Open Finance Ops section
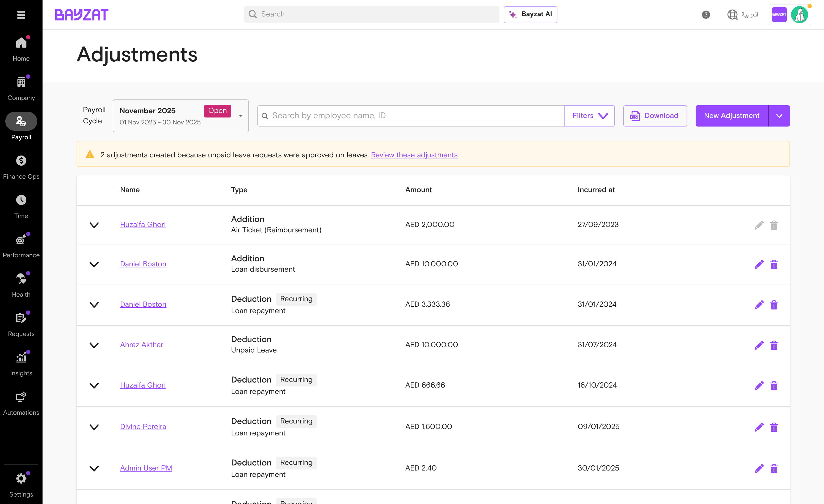824x504 pixels. point(21,167)
